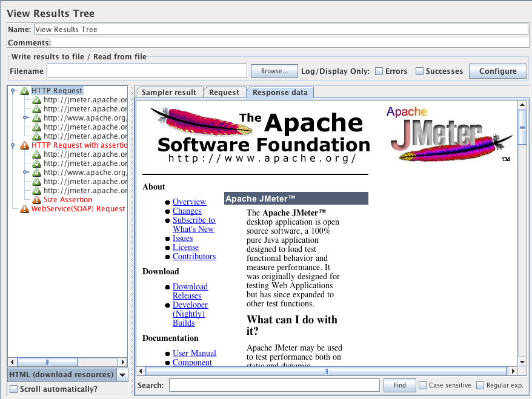Image resolution: width=532 pixels, height=399 pixels.
Task: Collapse the HTTP Request with assertion node
Action: (x=13, y=145)
